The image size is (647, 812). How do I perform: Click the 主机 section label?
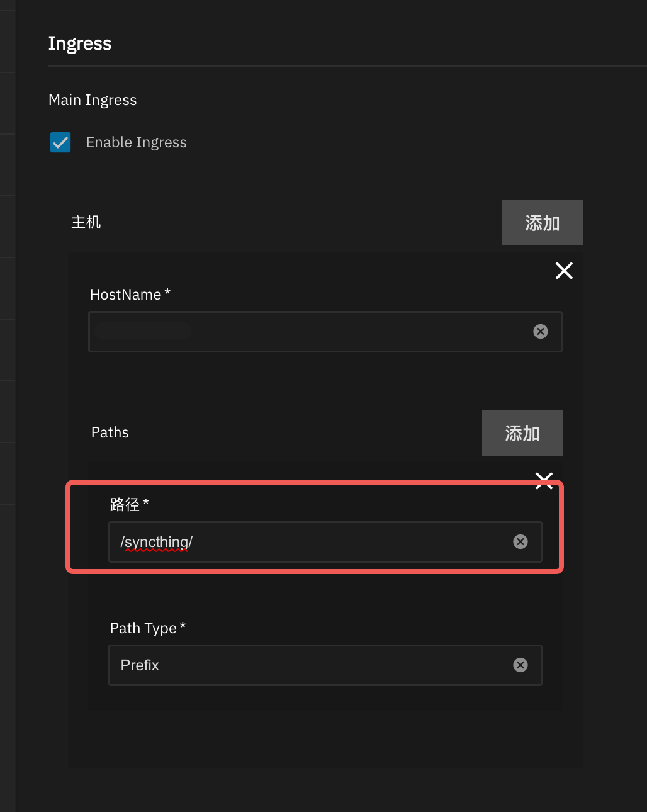86,222
